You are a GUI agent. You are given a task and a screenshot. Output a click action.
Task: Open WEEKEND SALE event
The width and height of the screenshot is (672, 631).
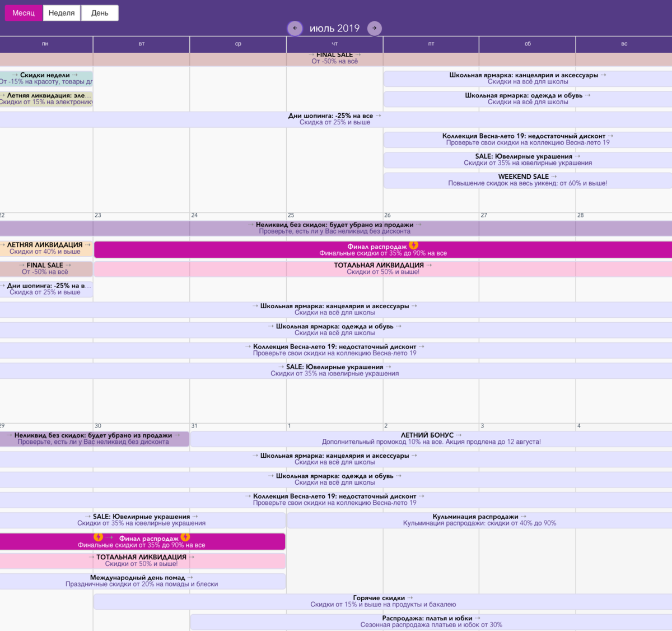[x=528, y=180]
